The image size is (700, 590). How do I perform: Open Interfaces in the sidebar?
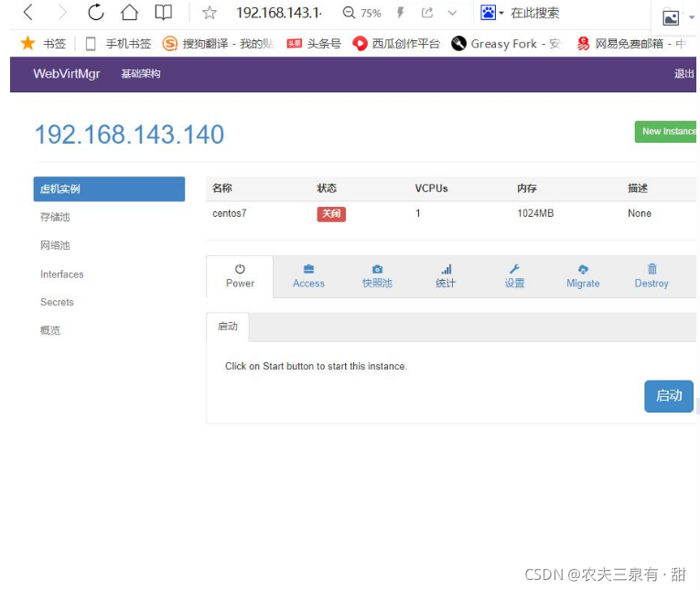(61, 274)
